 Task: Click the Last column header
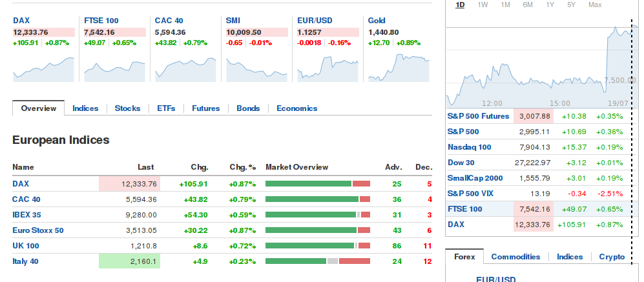pyautogui.click(x=146, y=167)
